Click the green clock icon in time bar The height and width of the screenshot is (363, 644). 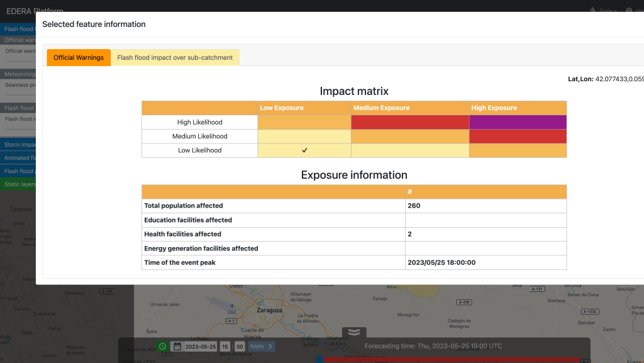[x=162, y=346]
